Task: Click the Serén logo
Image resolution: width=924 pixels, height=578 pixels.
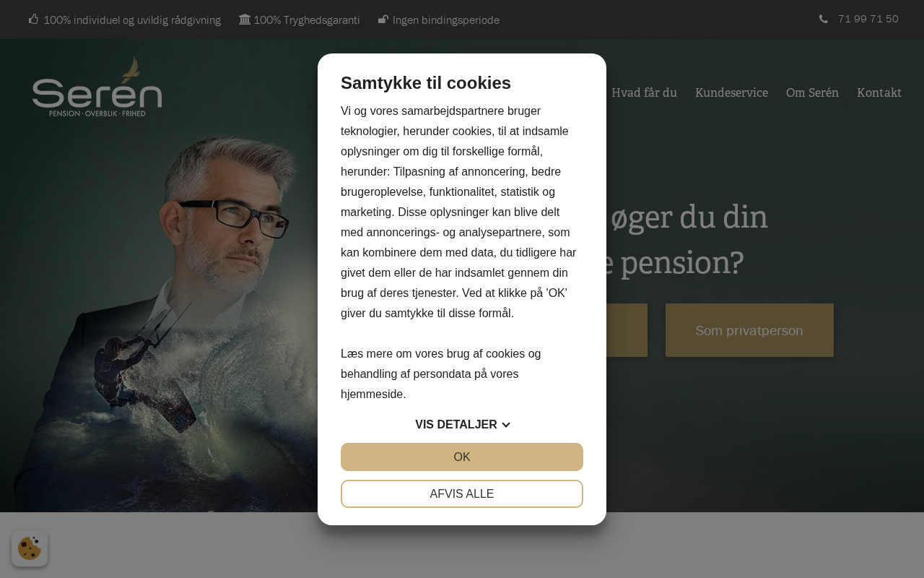Action: [97, 87]
